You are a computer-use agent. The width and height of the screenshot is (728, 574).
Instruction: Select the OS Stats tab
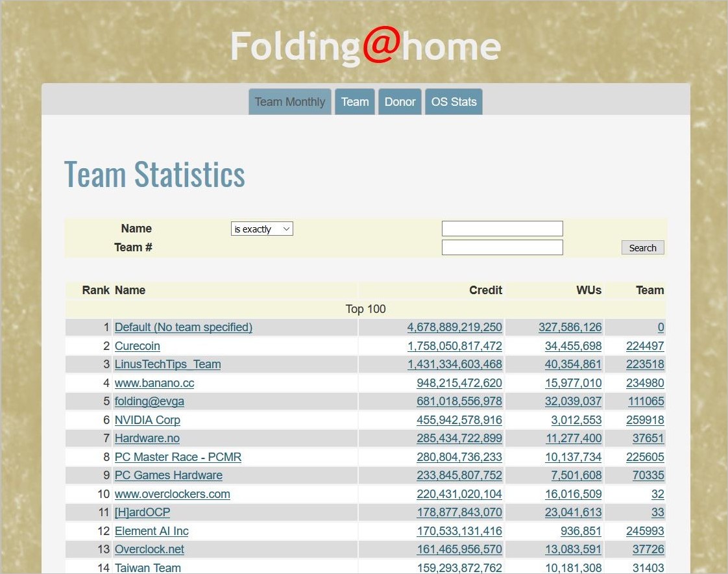pyautogui.click(x=454, y=102)
